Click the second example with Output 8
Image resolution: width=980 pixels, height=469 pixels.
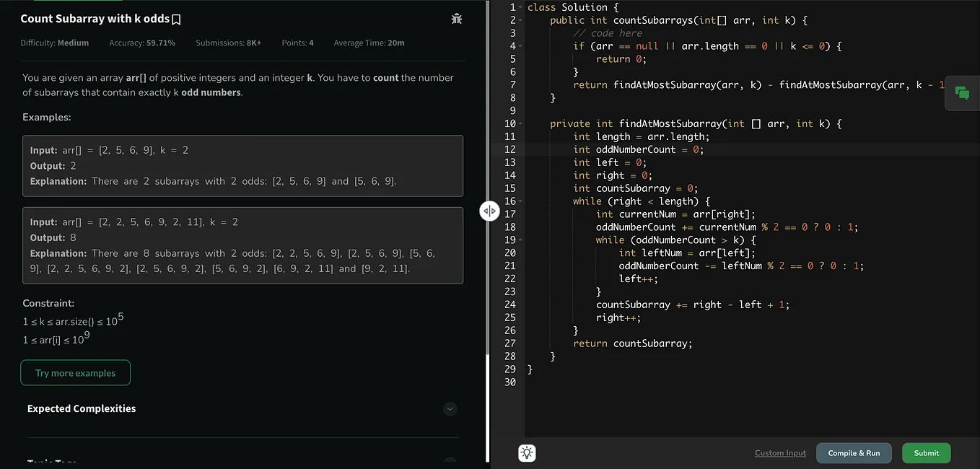point(242,245)
